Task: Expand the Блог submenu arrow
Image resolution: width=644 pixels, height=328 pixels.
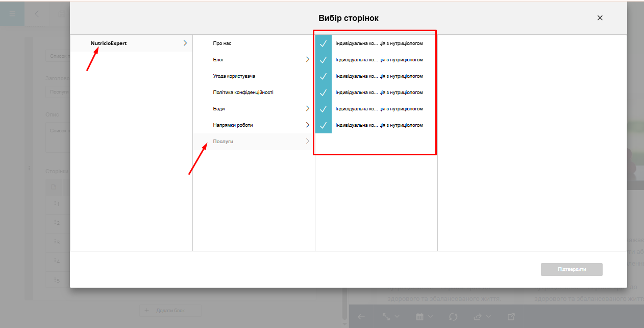Action: (x=307, y=60)
